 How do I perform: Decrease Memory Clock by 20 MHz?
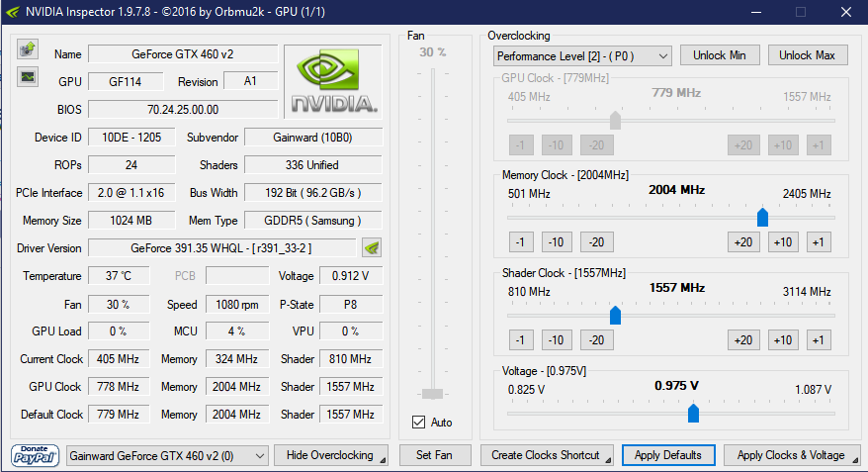pyautogui.click(x=597, y=242)
